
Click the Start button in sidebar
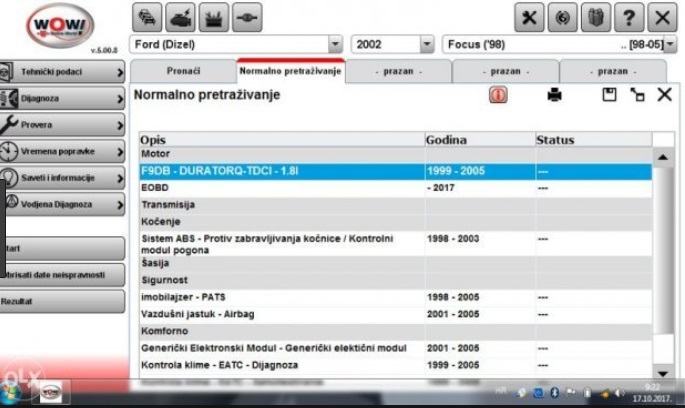click(62, 249)
